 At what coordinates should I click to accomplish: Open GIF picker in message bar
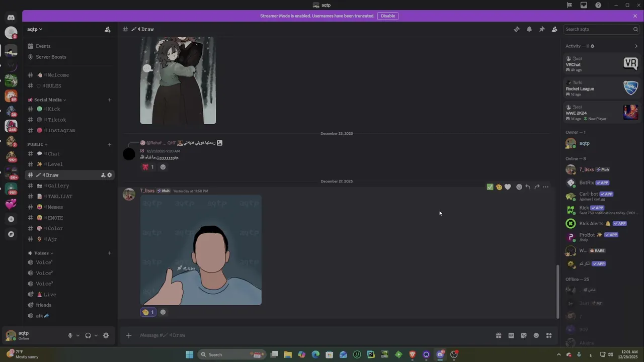[x=511, y=335]
